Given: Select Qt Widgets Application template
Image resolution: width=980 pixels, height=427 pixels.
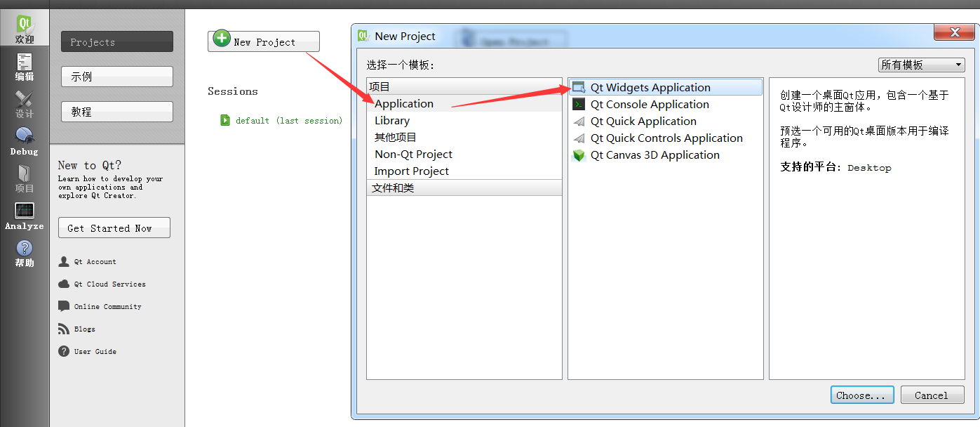Looking at the screenshot, I should [665, 87].
